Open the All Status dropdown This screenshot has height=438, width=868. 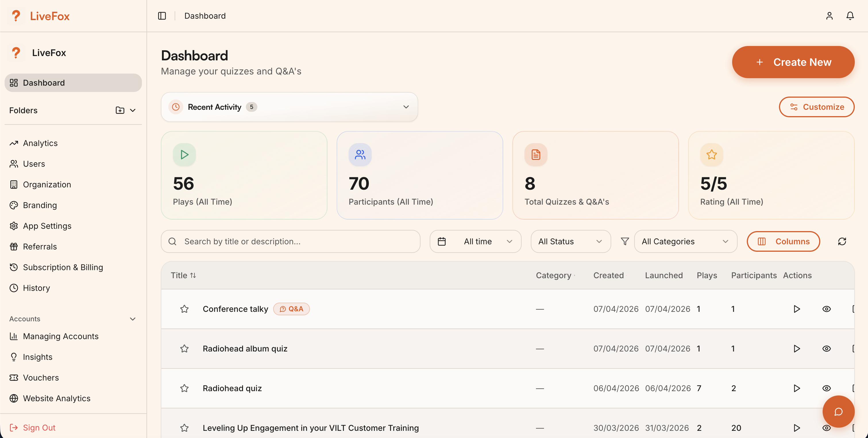570,241
